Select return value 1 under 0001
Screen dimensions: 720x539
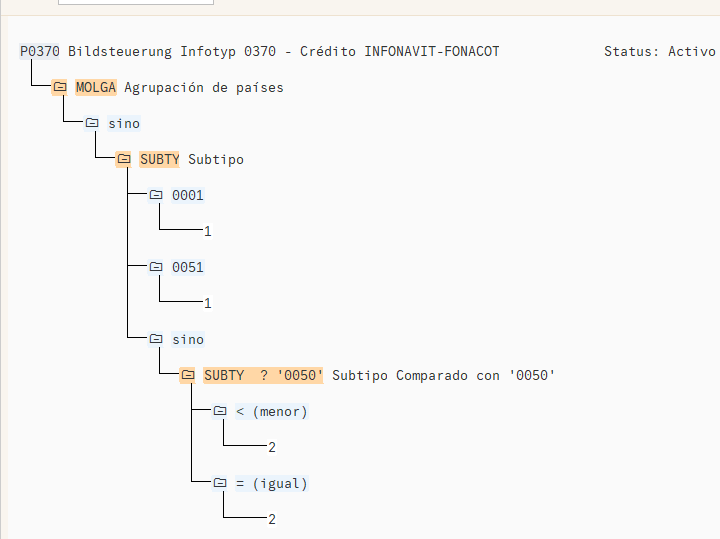point(208,231)
